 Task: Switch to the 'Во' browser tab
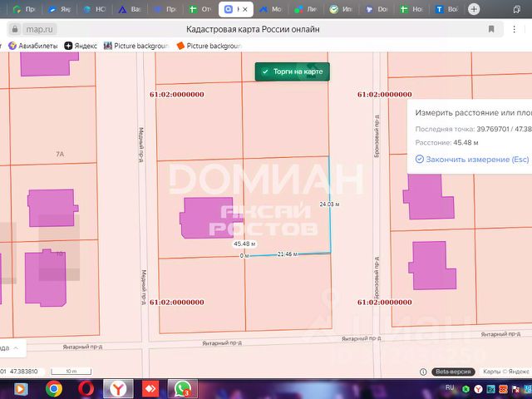point(447,9)
